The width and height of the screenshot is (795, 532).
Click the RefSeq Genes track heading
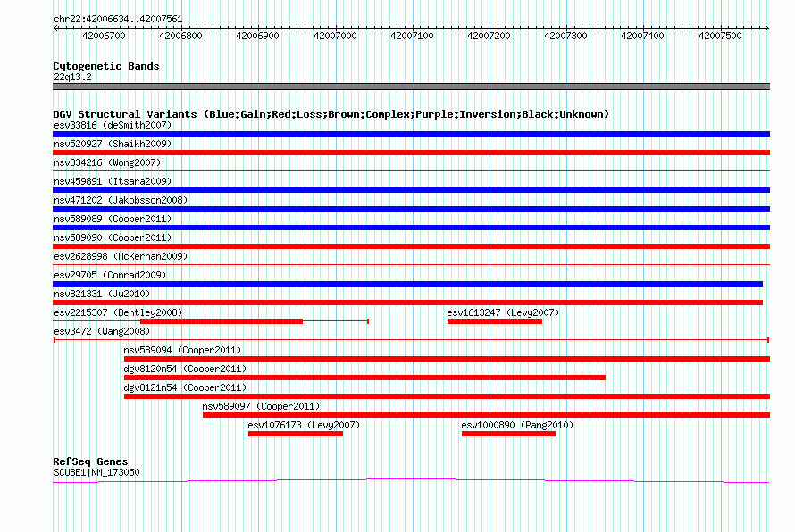[91, 461]
